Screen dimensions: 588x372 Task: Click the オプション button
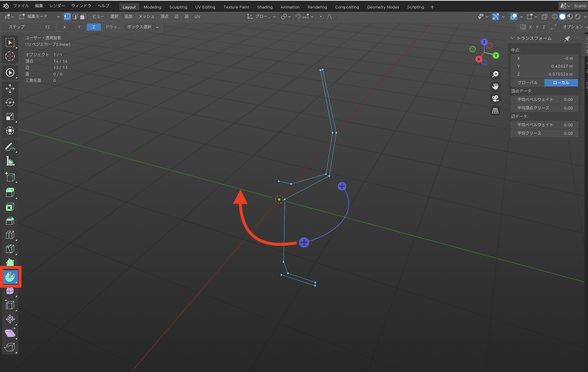coord(572,27)
